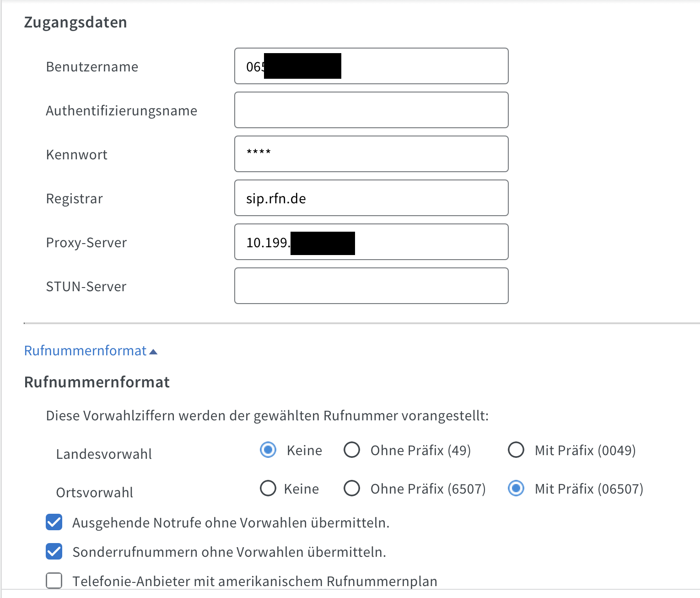Screen dimensions: 700x598
Task: Select Ortsvorwahl option Keine
Action: click(268, 489)
